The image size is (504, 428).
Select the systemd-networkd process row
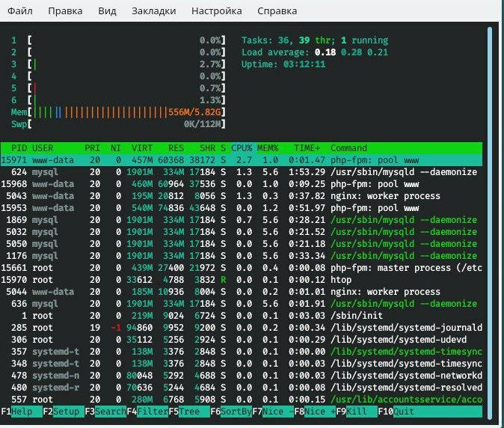[242, 376]
